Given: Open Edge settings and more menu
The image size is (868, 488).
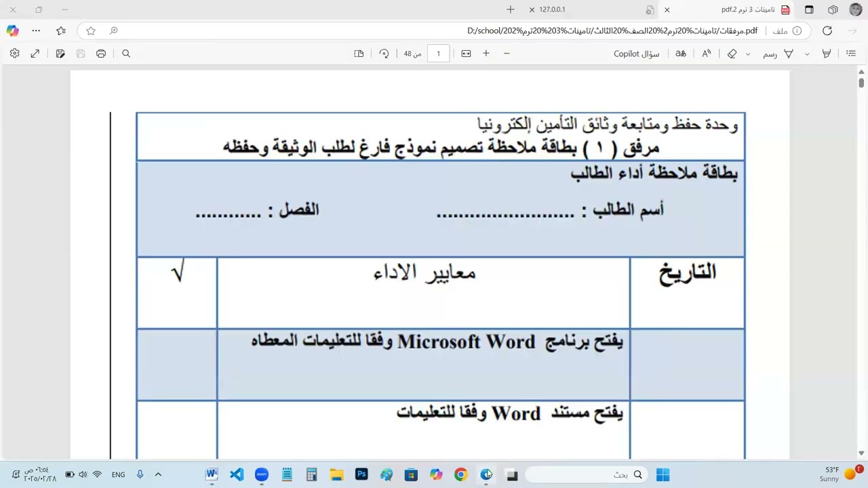Looking at the screenshot, I should (36, 30).
